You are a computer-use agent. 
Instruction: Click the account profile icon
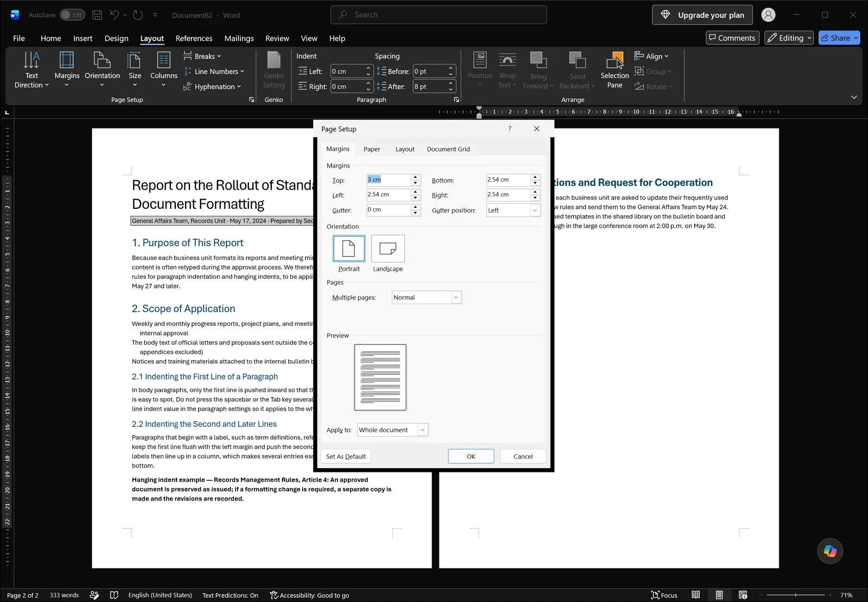[768, 15]
